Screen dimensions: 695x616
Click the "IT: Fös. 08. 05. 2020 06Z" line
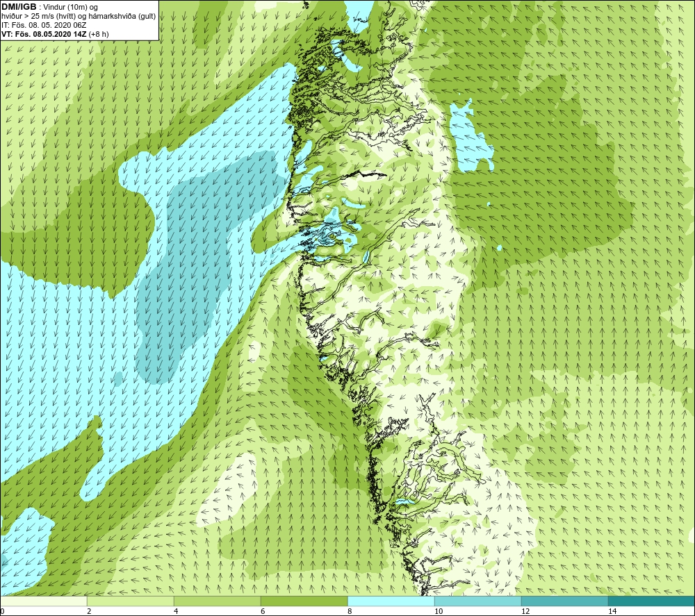(x=43, y=25)
